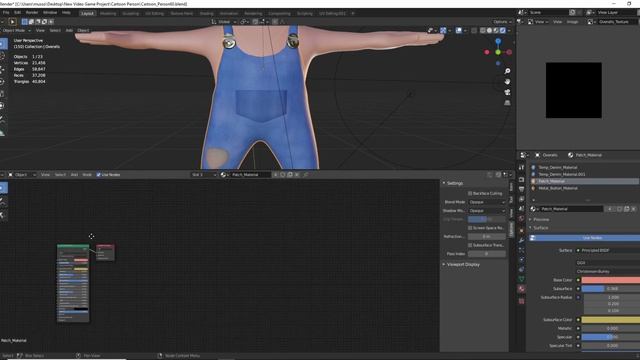Expand the Viewport Display panel
Screen dimensions: 640x360
[463, 264]
